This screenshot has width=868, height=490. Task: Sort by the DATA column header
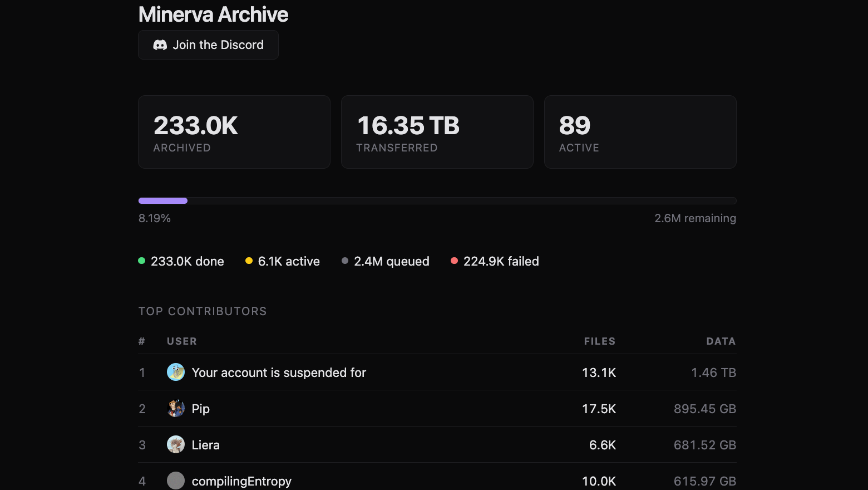pyautogui.click(x=721, y=341)
